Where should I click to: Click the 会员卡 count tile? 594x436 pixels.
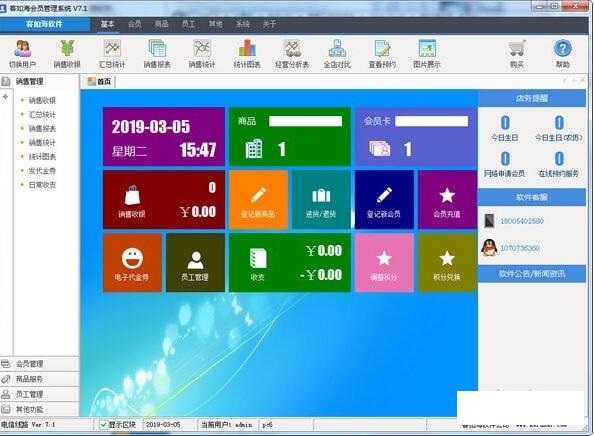(x=416, y=136)
